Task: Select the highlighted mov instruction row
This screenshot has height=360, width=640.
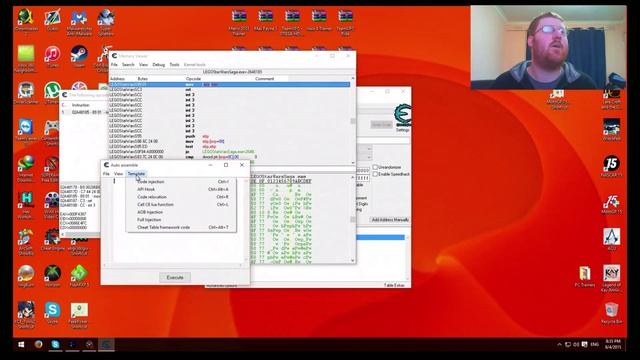Action: pos(229,84)
